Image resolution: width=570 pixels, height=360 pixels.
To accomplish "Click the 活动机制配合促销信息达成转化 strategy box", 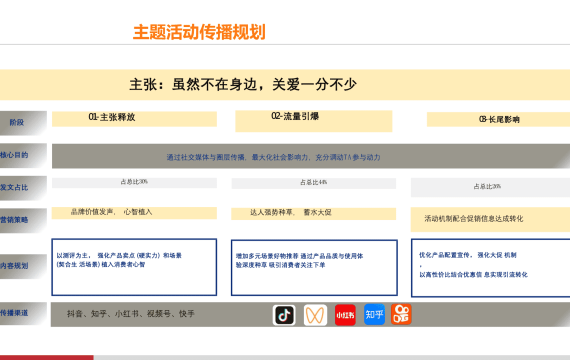I will (490, 219).
